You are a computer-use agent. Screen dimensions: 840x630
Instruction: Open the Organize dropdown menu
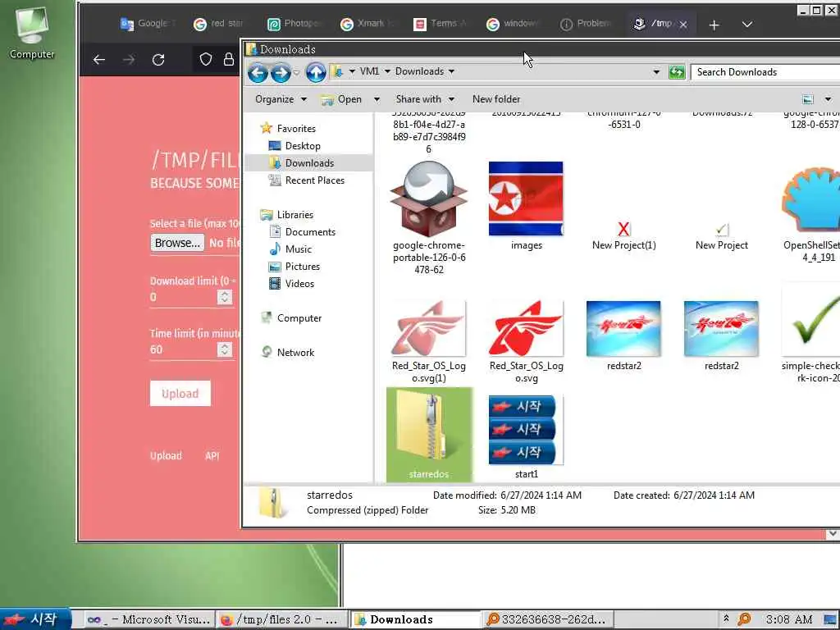281,99
